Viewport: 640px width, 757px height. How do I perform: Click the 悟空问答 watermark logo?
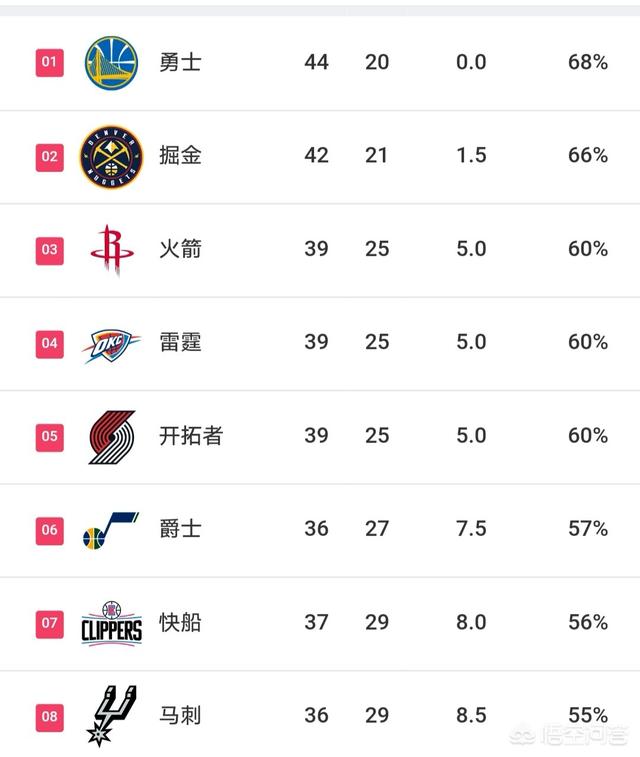click(x=570, y=735)
